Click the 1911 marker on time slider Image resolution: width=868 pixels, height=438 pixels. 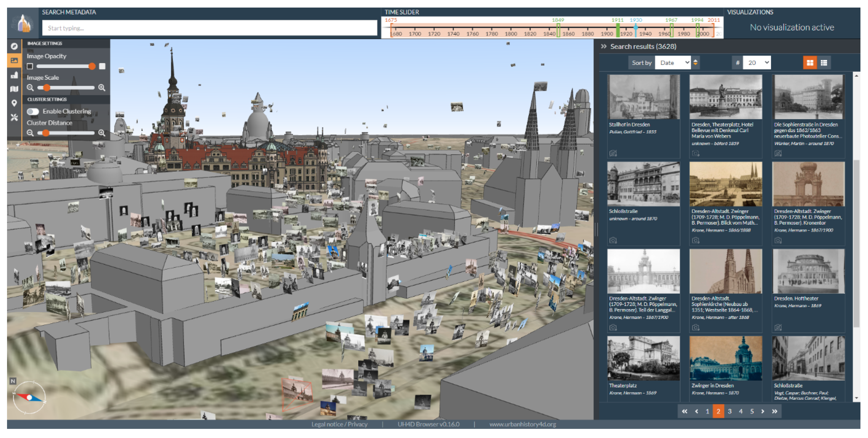(618, 30)
